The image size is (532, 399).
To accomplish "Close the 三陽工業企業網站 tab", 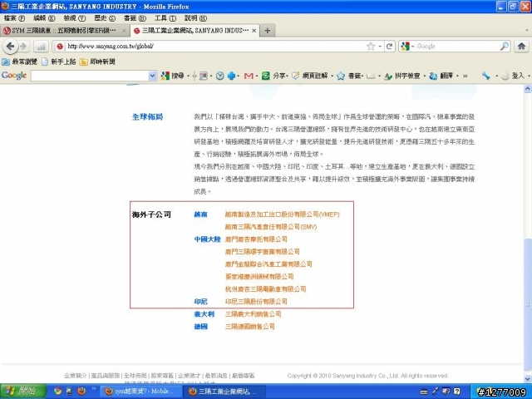I will pyautogui.click(x=254, y=31).
